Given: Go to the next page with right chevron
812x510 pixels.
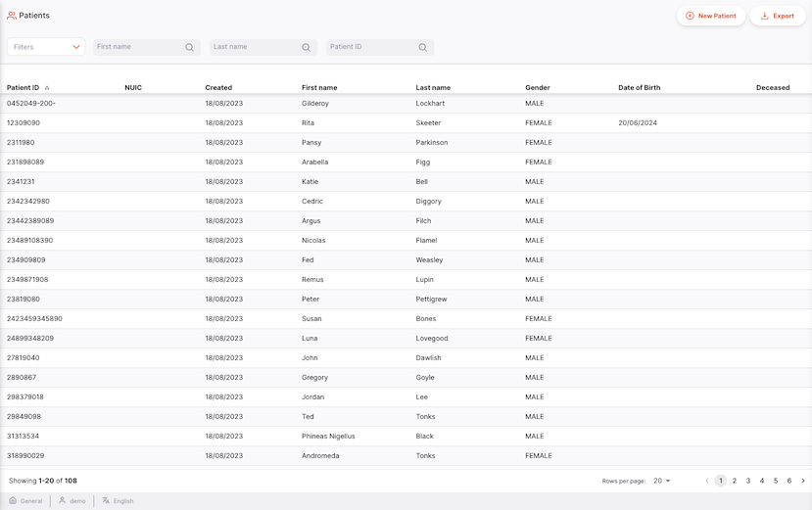Looking at the screenshot, I should tap(803, 481).
